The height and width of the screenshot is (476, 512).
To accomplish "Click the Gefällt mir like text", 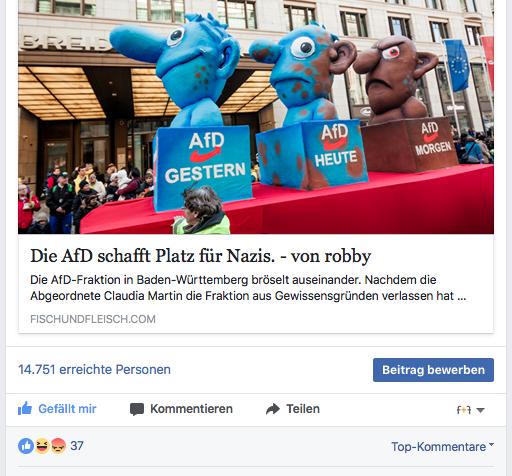I will tap(67, 409).
